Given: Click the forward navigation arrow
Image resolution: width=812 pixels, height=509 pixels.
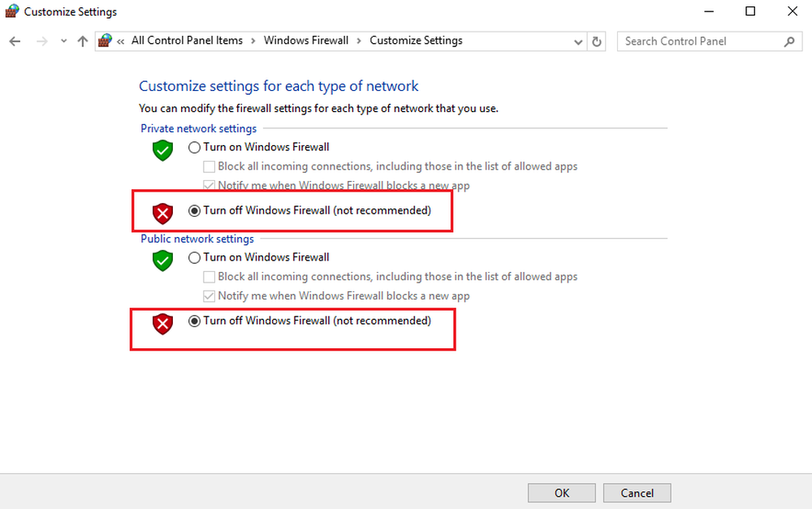Looking at the screenshot, I should [42, 41].
